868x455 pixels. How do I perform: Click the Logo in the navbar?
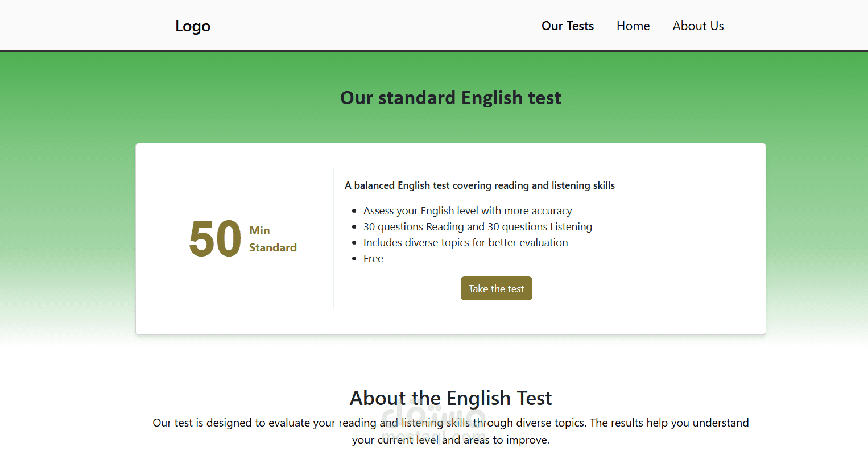tap(193, 26)
